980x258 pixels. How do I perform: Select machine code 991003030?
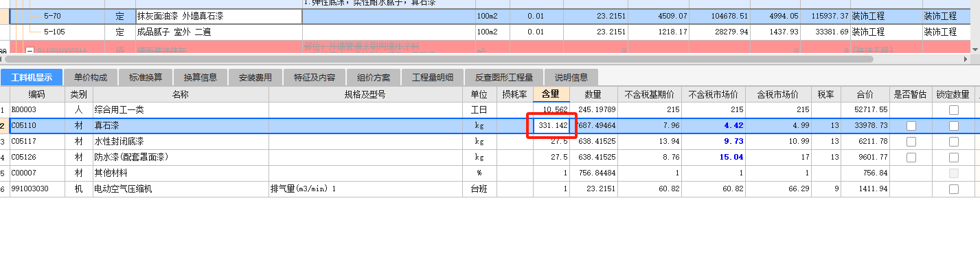pos(30,189)
